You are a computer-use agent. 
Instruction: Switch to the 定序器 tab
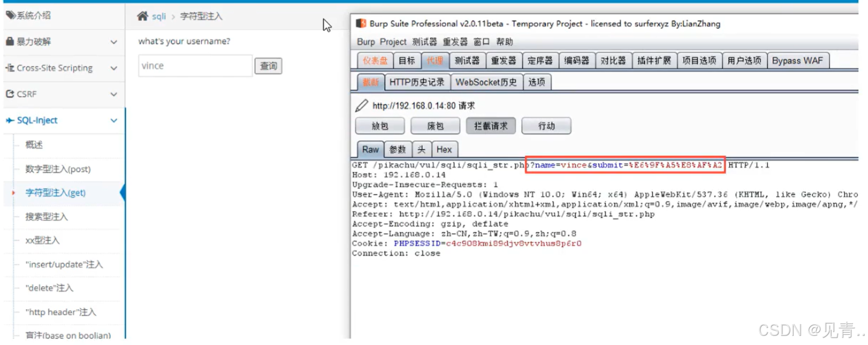coord(540,61)
